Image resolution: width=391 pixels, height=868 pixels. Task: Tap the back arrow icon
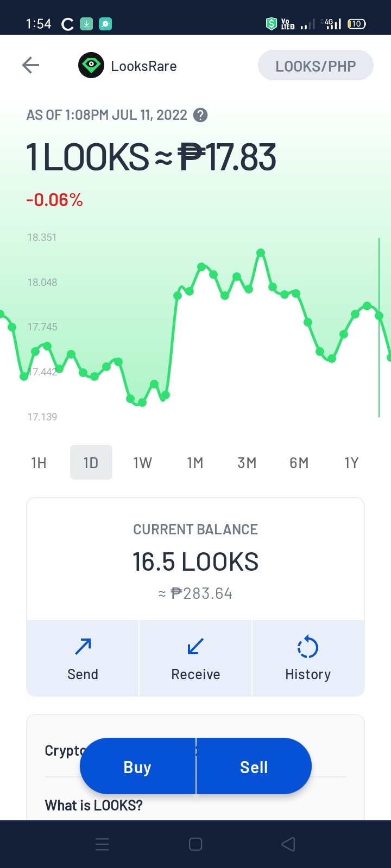pyautogui.click(x=30, y=66)
